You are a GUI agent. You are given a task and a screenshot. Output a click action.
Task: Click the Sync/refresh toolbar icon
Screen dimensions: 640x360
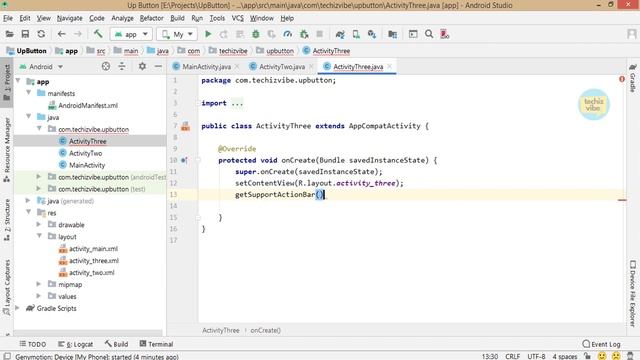41,34
